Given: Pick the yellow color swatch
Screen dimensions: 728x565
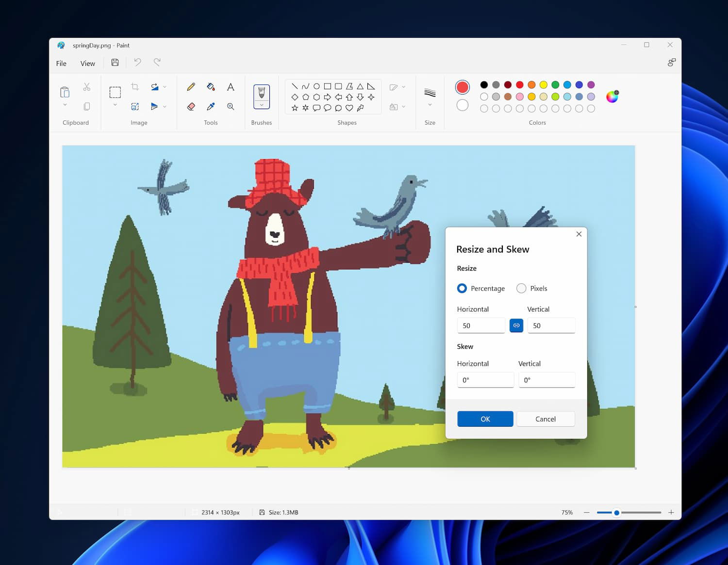Looking at the screenshot, I should click(x=544, y=85).
